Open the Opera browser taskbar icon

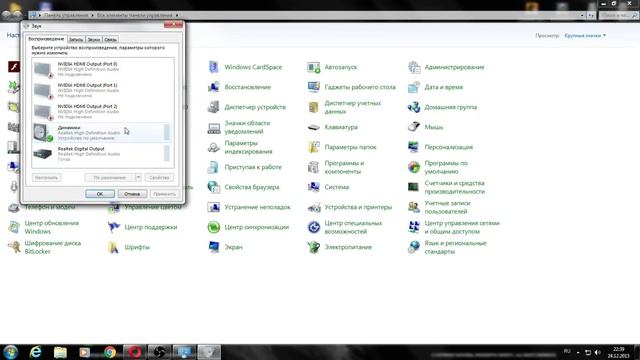(135, 352)
